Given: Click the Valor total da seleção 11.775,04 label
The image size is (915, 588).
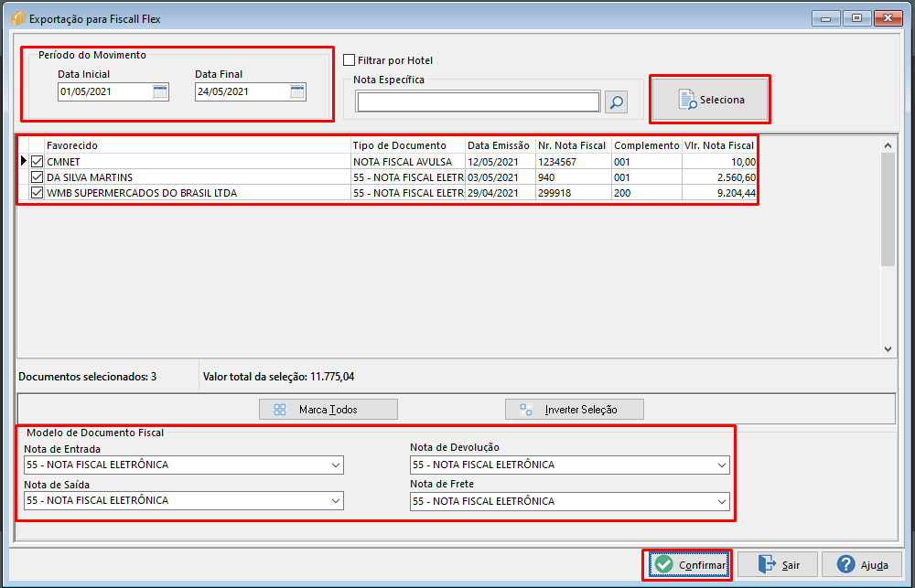Looking at the screenshot, I should tap(278, 377).
